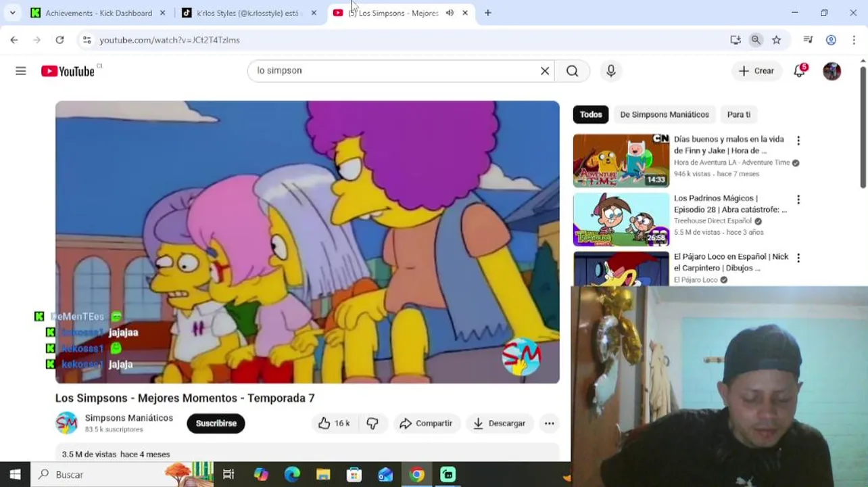Open the Chrome tab search dropdown arrow

[x=12, y=13]
